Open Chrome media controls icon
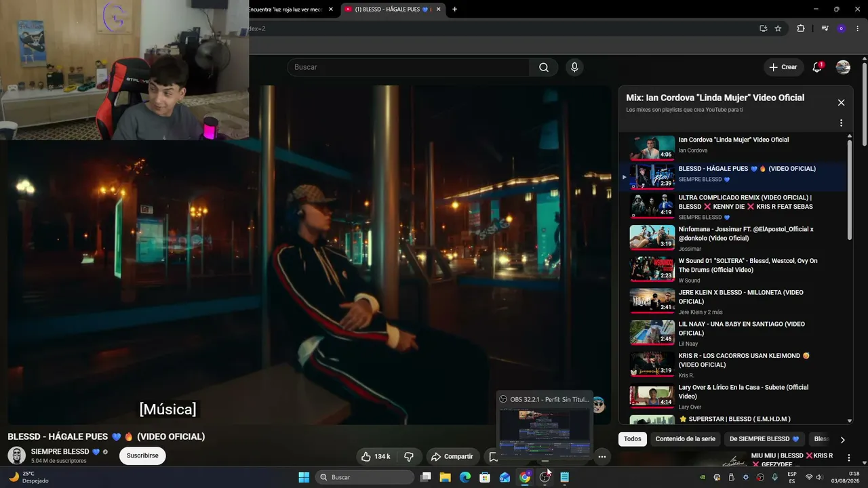This screenshot has height=488, width=868. point(825,28)
